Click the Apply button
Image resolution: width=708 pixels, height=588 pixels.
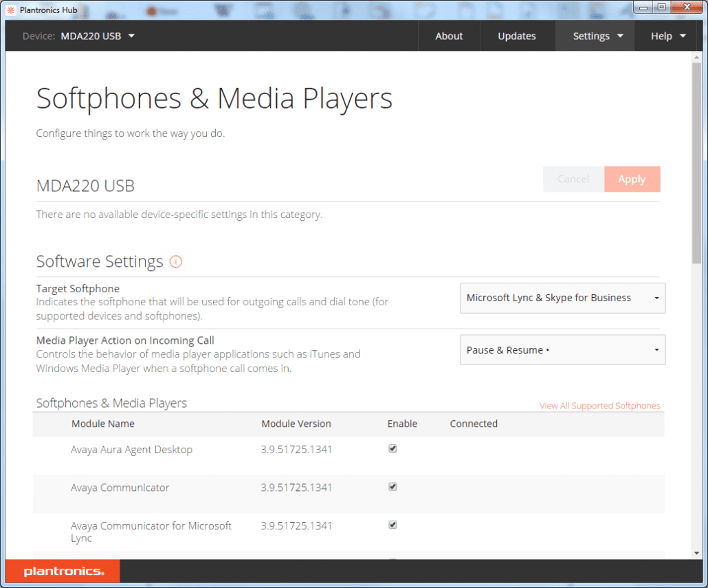click(x=632, y=179)
